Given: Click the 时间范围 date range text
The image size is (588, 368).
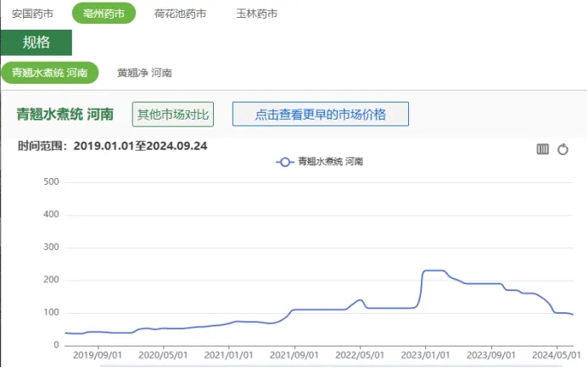Looking at the screenshot, I should [x=113, y=146].
